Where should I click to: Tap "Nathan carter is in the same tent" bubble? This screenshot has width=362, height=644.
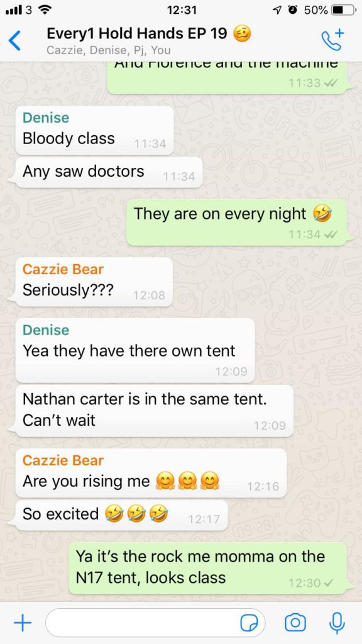154,410
